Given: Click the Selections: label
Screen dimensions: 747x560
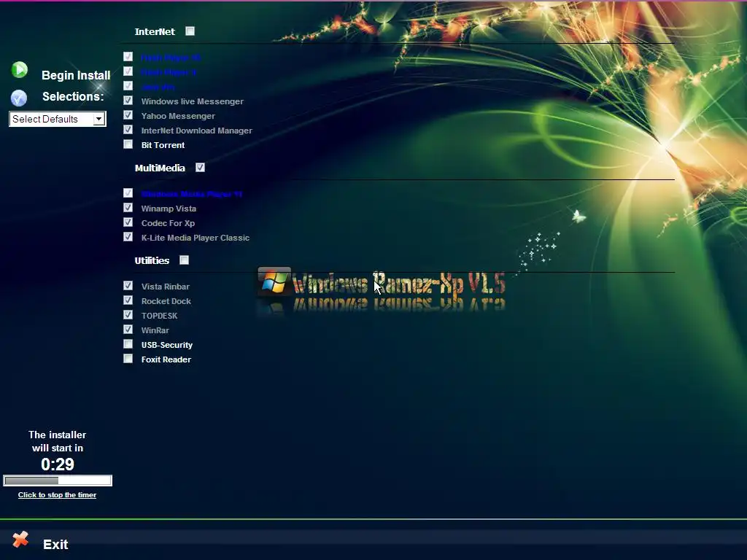Looking at the screenshot, I should coord(73,96).
